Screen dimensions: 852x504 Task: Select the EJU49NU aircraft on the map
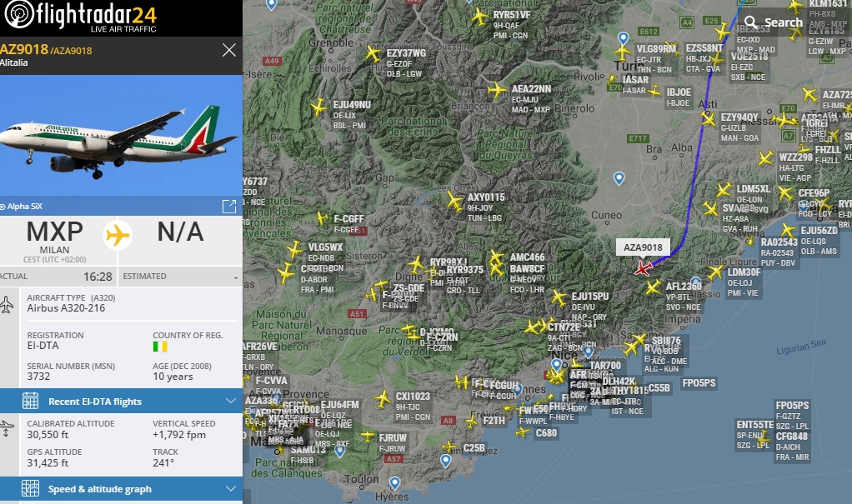click(x=318, y=107)
